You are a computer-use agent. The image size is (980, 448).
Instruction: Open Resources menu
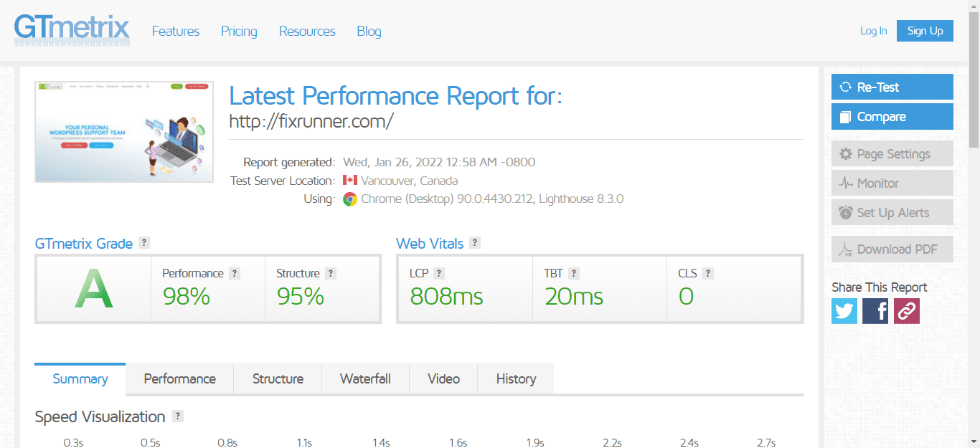click(x=307, y=31)
